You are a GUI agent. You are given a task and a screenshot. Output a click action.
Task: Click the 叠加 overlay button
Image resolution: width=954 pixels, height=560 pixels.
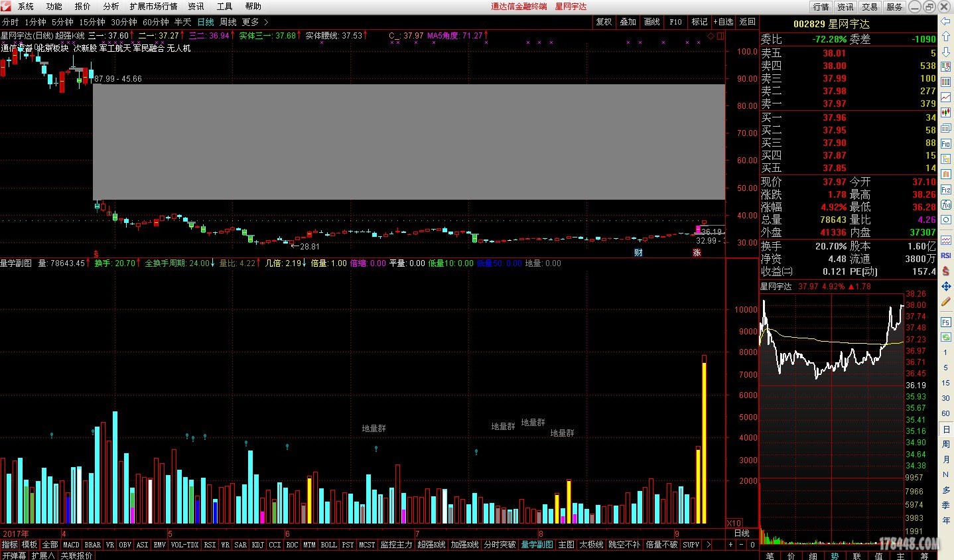(628, 22)
